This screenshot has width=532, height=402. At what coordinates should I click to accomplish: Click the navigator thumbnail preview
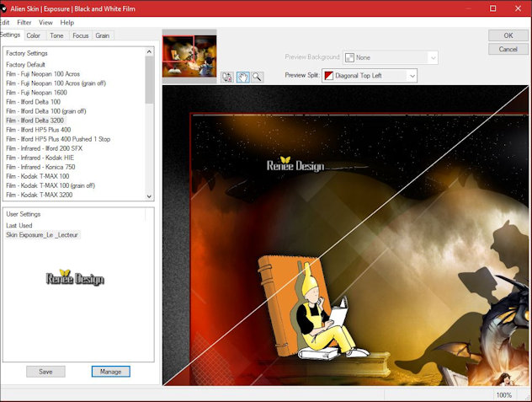[189, 56]
